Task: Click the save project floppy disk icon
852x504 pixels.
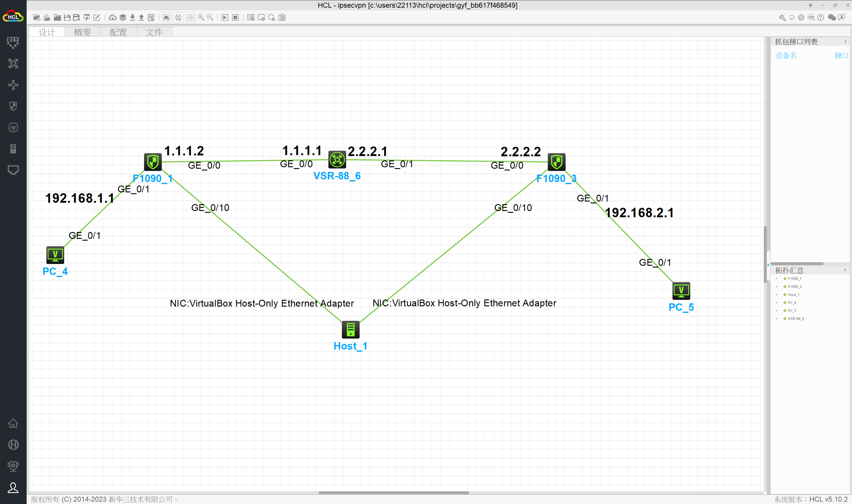Action: [x=67, y=18]
